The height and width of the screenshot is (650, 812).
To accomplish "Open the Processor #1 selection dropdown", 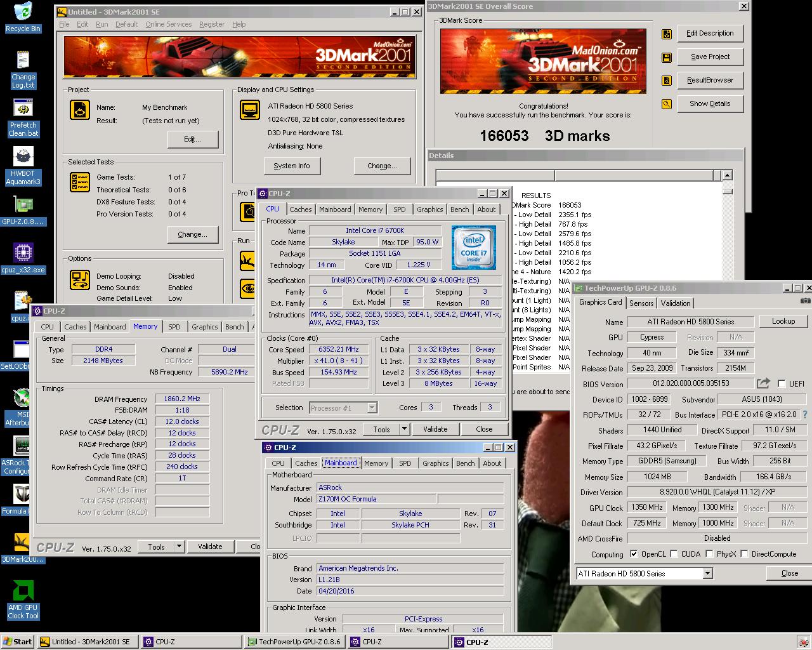I will coord(372,408).
